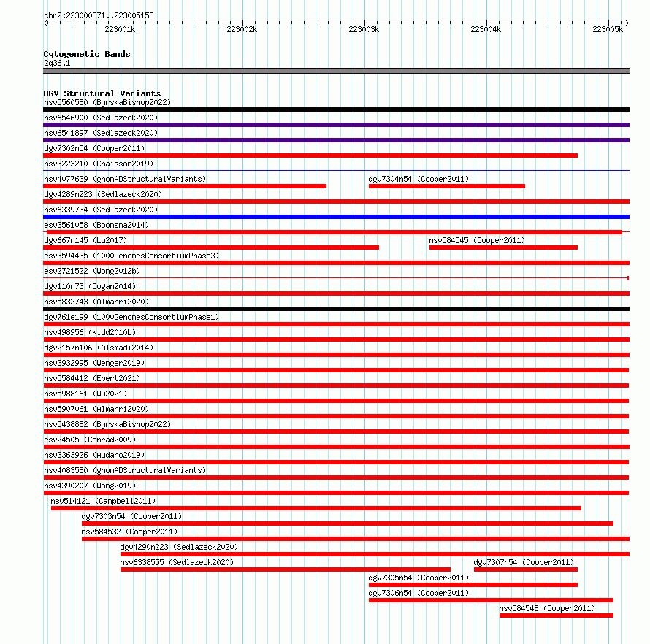This screenshot has height=644, width=650.
Task: Click the Cytogenetic Bands track title
Action: point(87,54)
